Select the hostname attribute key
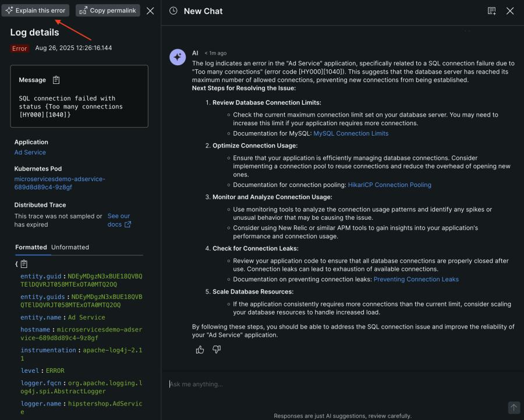Screen dimensions: 524x420 pos(35,329)
